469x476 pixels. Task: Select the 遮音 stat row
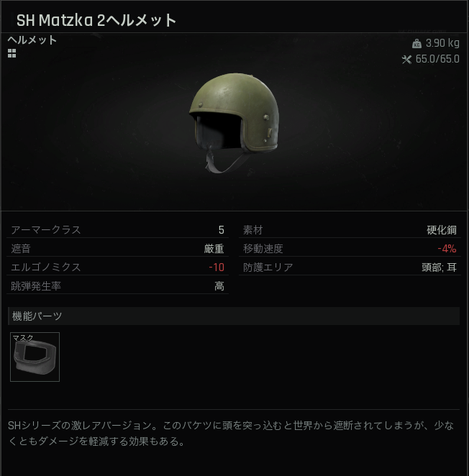(117, 249)
